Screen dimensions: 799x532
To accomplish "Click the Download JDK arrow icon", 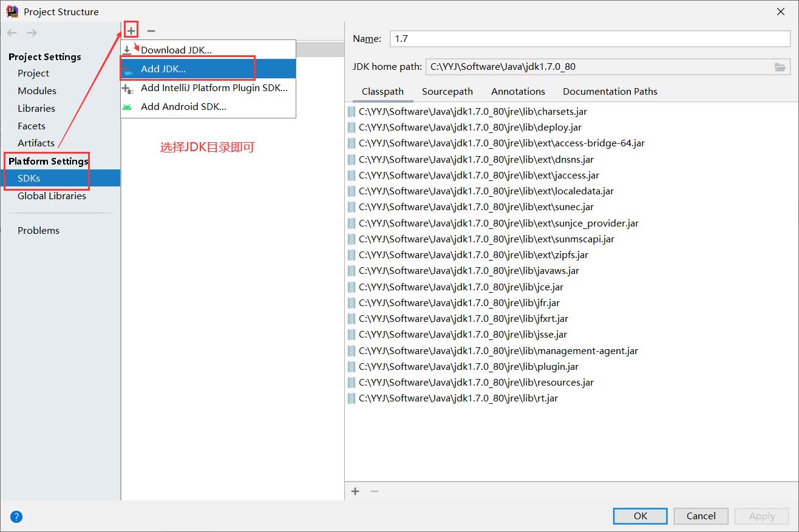I will pyautogui.click(x=127, y=50).
